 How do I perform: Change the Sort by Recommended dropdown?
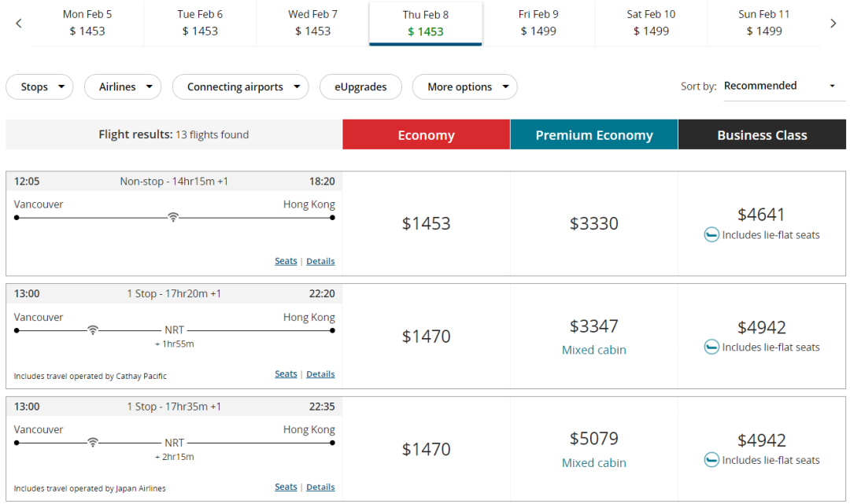pyautogui.click(x=779, y=86)
